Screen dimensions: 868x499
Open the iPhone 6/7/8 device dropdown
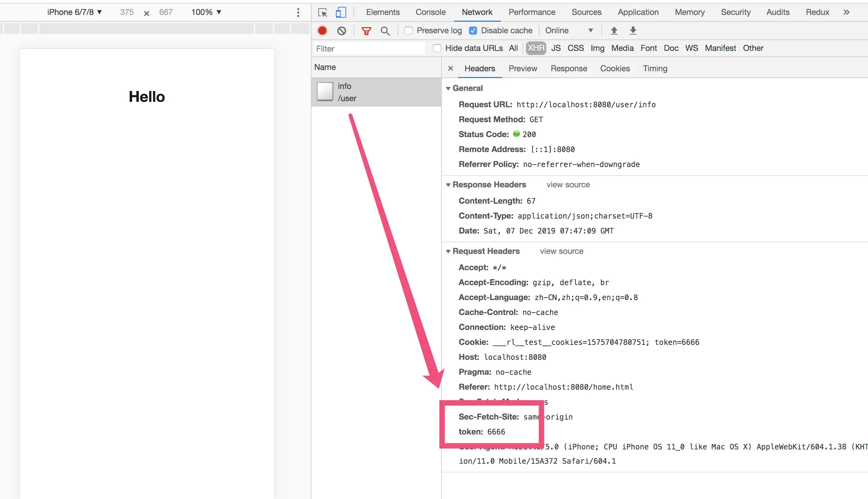(74, 12)
